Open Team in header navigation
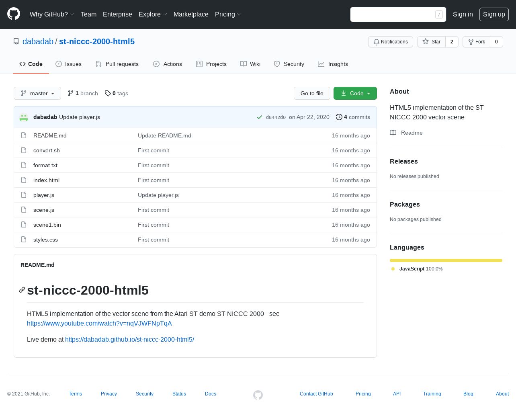The height and width of the screenshot is (420, 516). tap(88, 14)
